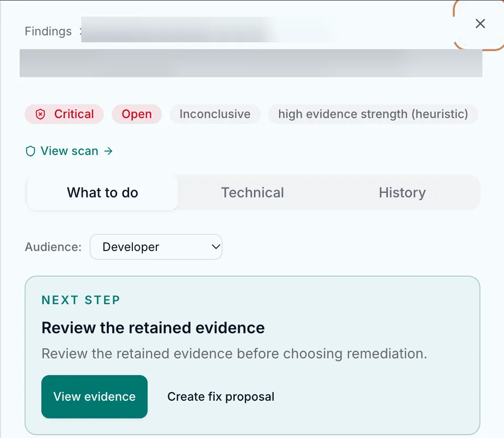Open the Audience dropdown showing Developer

tap(156, 247)
